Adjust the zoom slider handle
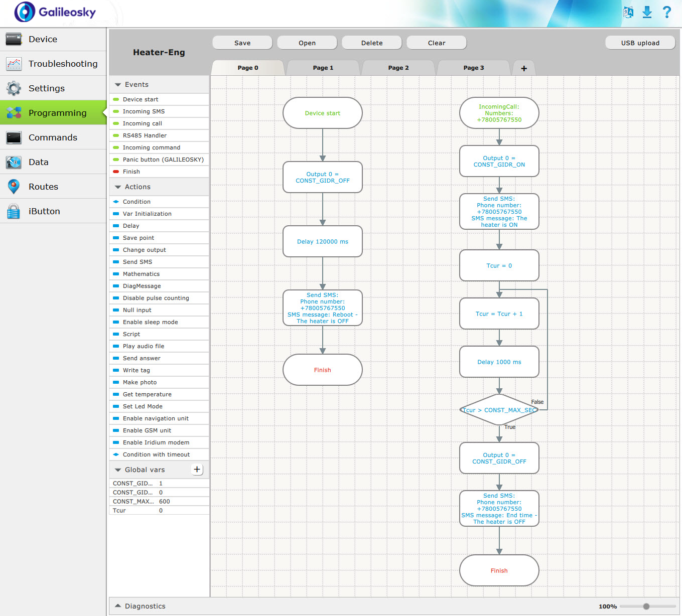This screenshot has height=616, width=682. (x=646, y=606)
